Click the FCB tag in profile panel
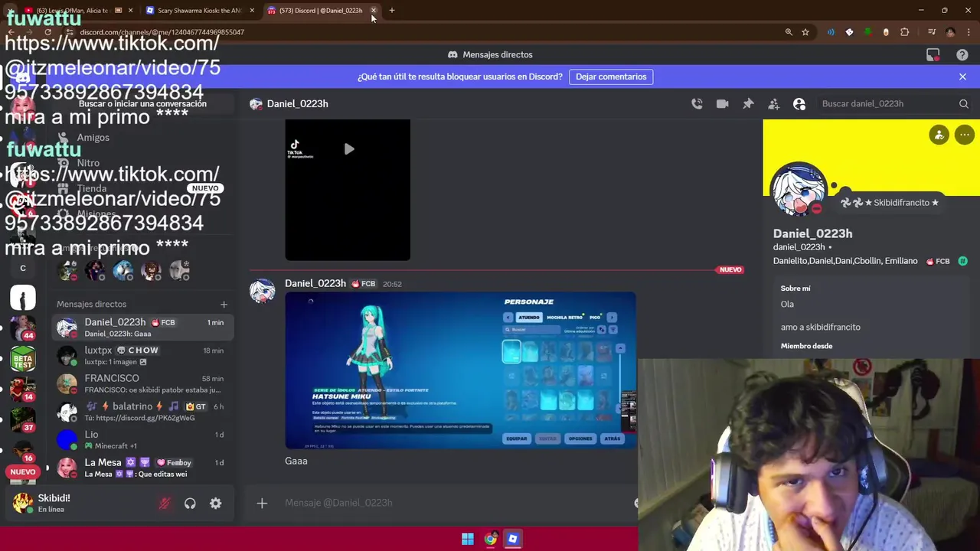 (x=938, y=261)
